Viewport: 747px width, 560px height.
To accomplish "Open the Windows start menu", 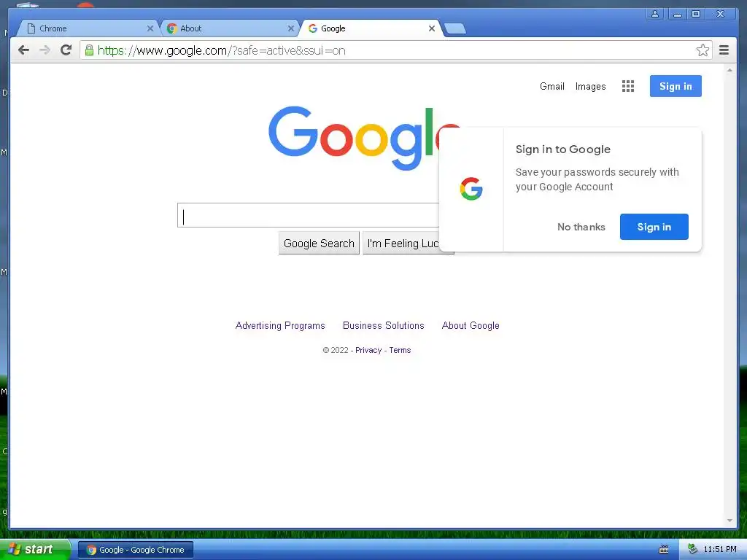I will point(34,550).
